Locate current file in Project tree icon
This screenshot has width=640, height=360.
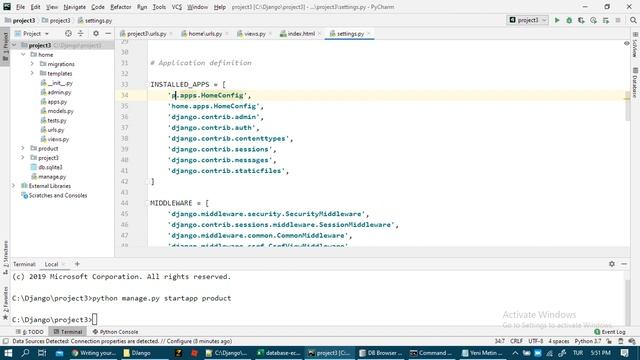68,33
